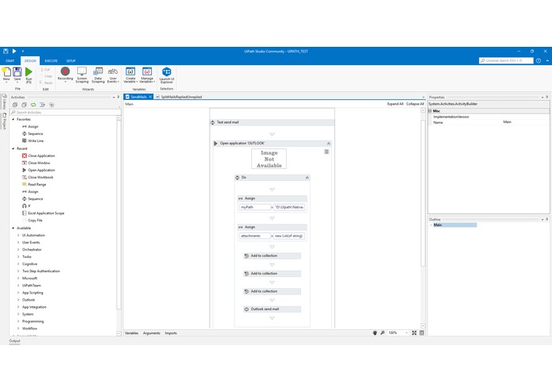
Task: Collapse the Misc section in Properties
Action: [430, 111]
